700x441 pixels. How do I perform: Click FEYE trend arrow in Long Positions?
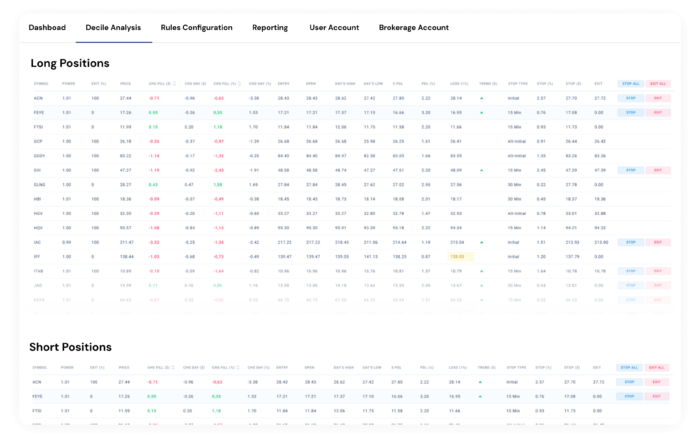coord(482,112)
